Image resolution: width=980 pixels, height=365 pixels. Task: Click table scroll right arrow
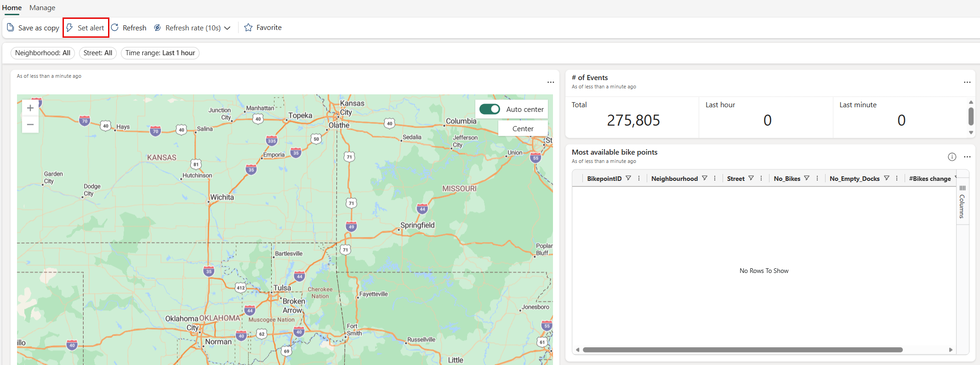click(x=951, y=350)
